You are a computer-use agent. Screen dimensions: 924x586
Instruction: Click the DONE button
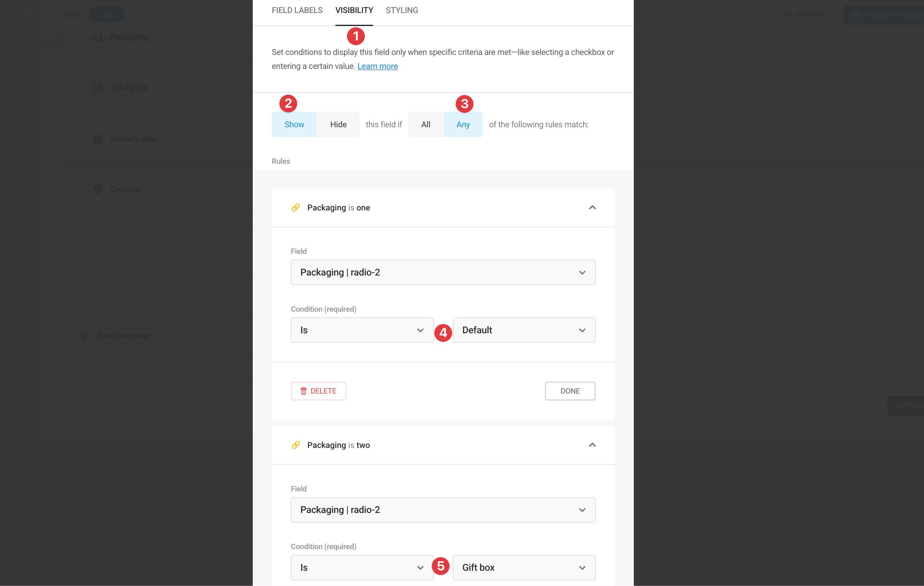(570, 391)
